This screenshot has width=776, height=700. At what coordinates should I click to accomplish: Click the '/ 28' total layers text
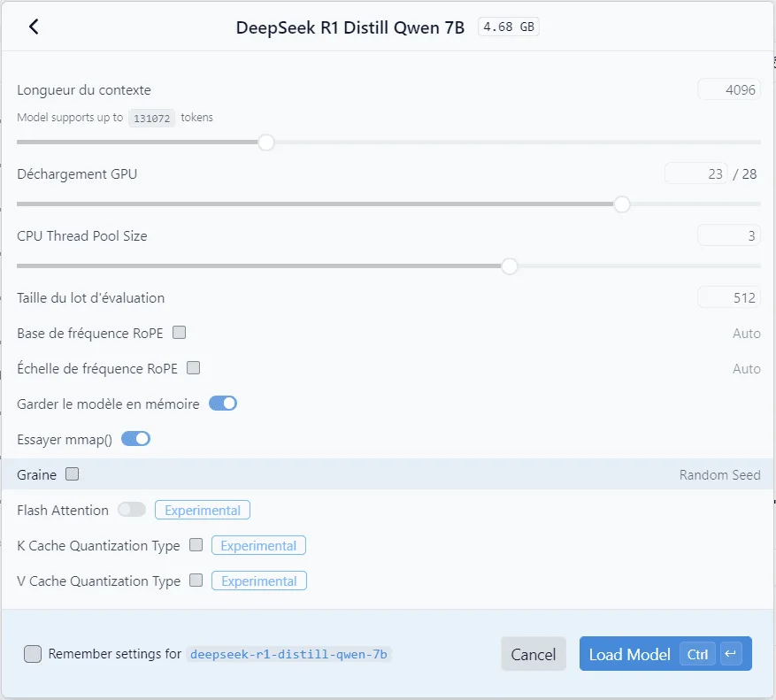tap(745, 173)
